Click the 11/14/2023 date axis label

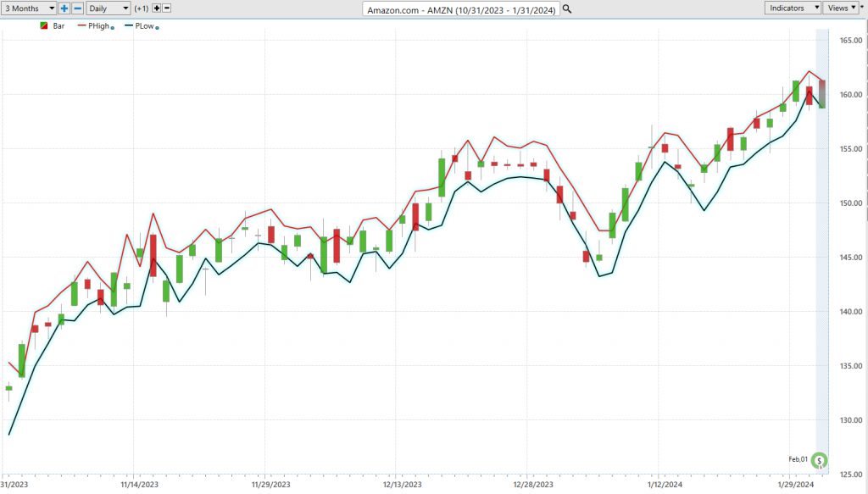click(140, 485)
